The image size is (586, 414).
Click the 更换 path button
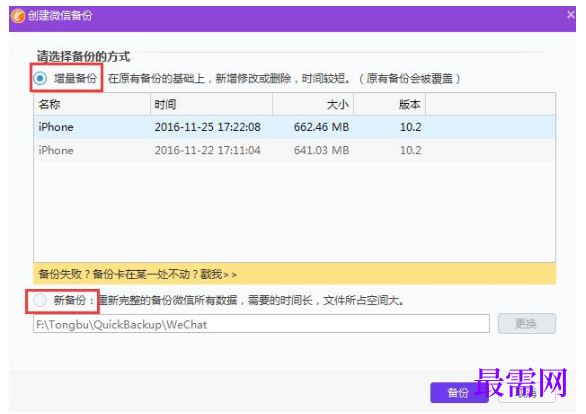point(527,324)
